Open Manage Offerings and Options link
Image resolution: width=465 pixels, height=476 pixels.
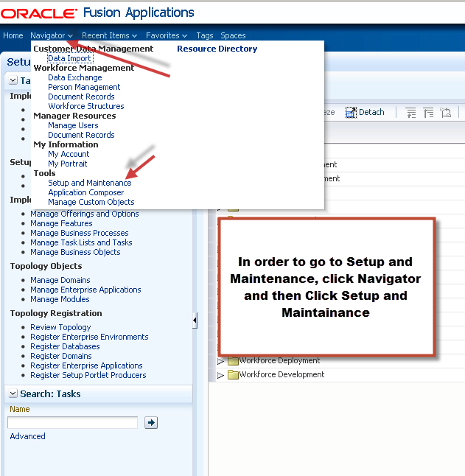(85, 214)
